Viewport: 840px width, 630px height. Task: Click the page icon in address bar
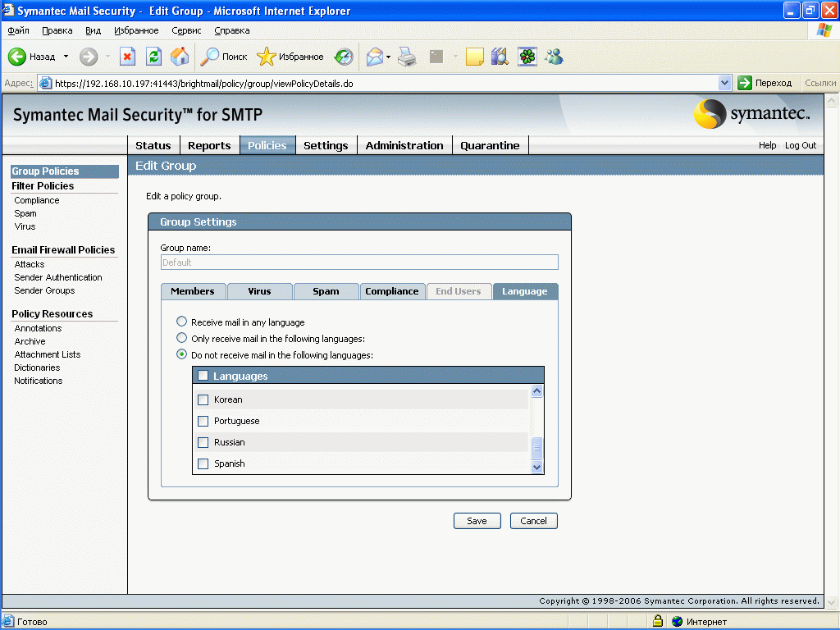pos(46,83)
